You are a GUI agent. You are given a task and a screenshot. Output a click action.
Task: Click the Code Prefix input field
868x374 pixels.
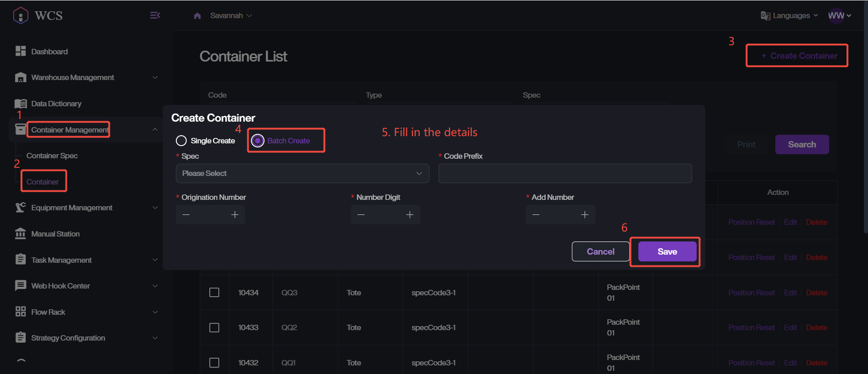coord(565,174)
